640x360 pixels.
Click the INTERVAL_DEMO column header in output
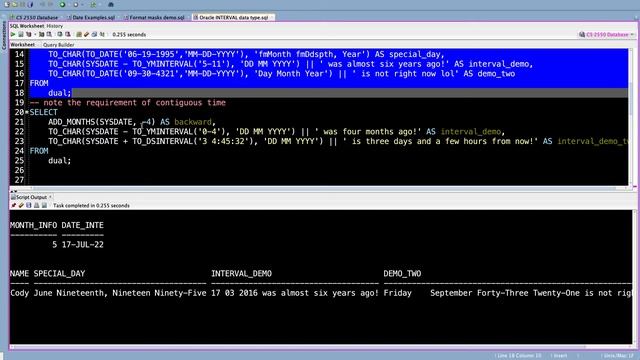click(x=241, y=273)
